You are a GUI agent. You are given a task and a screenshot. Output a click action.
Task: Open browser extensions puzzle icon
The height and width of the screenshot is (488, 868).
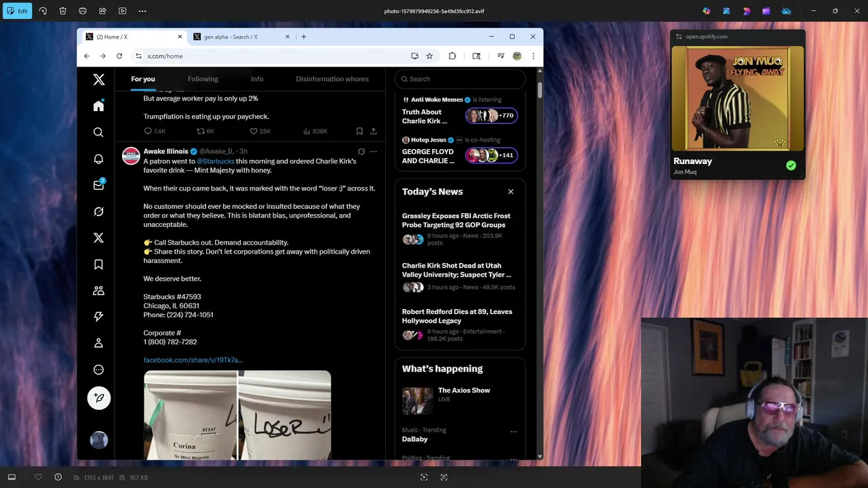(x=452, y=56)
